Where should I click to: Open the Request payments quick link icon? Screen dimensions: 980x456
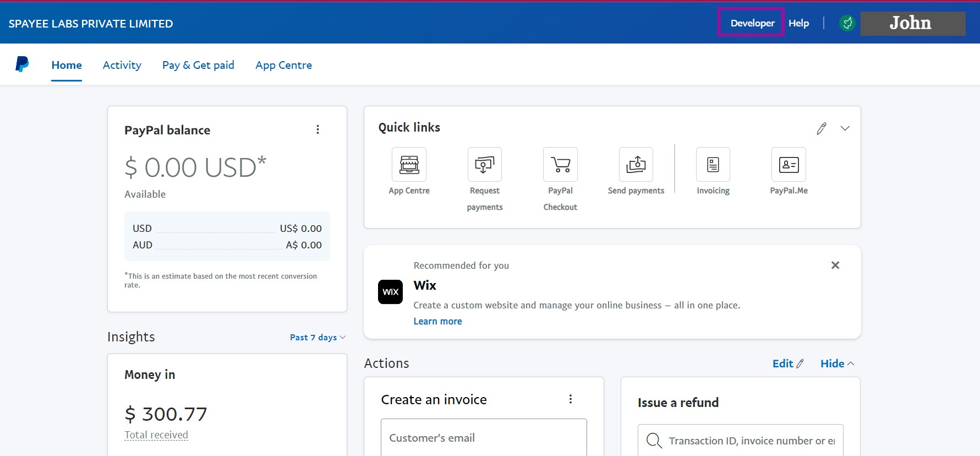click(x=484, y=164)
